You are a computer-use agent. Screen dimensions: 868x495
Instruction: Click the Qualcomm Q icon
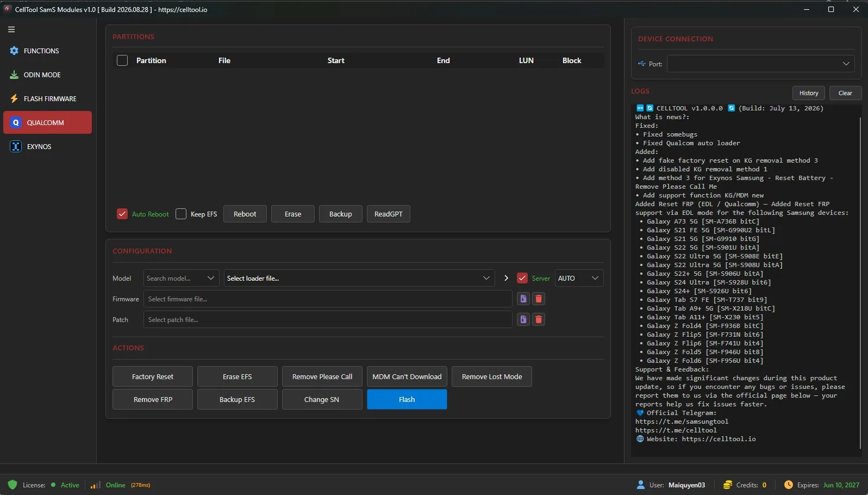[x=16, y=122]
